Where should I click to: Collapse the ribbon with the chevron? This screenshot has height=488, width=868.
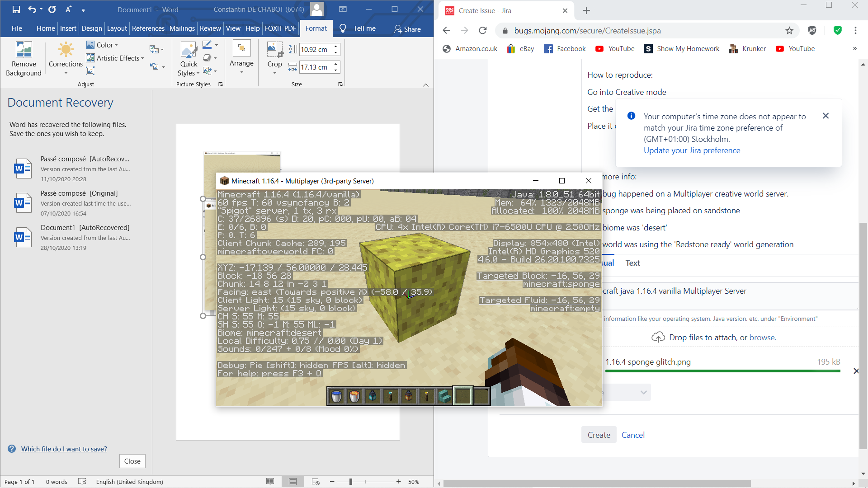pyautogui.click(x=425, y=84)
